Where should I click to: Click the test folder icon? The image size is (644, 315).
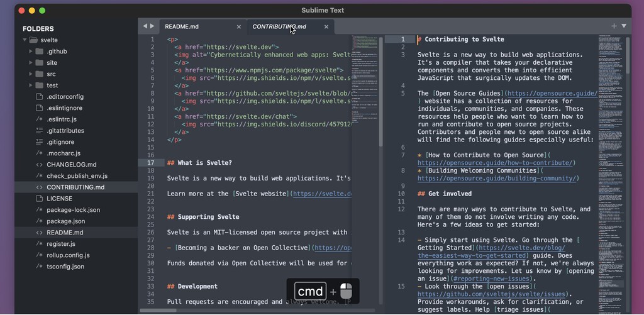point(40,86)
